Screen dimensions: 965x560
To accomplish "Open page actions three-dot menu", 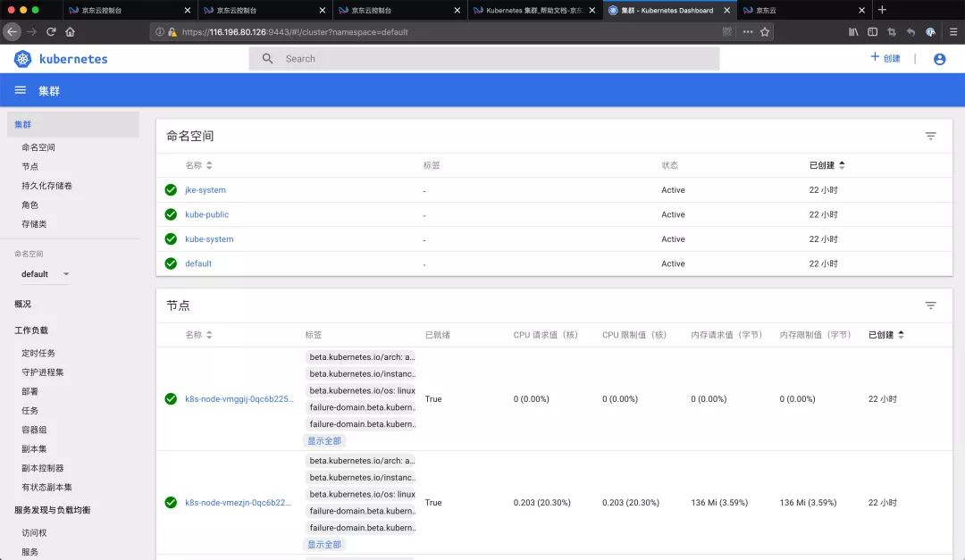I will coord(747,32).
